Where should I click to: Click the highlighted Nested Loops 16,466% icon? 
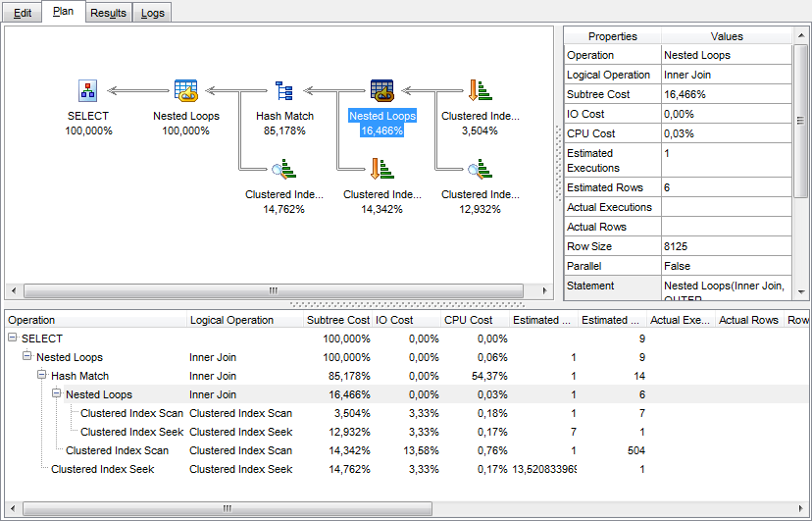(x=382, y=90)
